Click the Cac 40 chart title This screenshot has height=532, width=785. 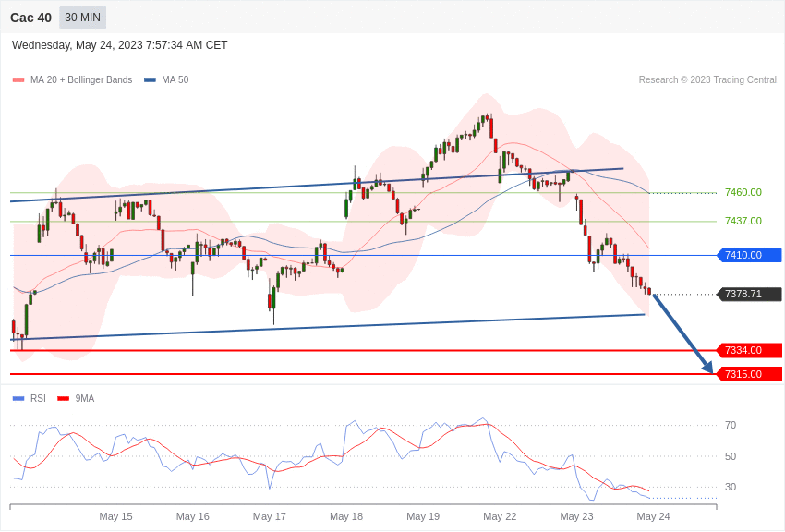coord(30,18)
